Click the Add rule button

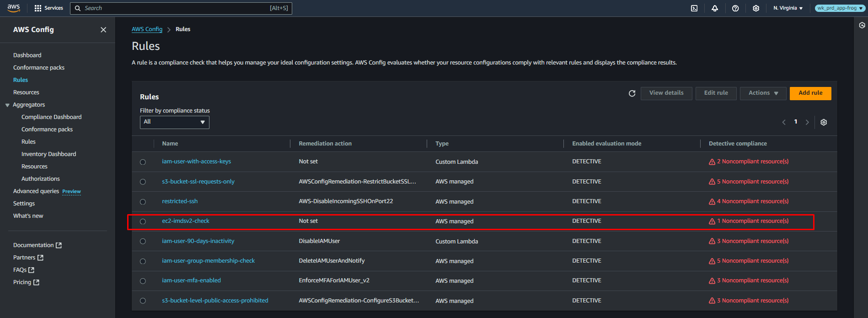coord(810,93)
